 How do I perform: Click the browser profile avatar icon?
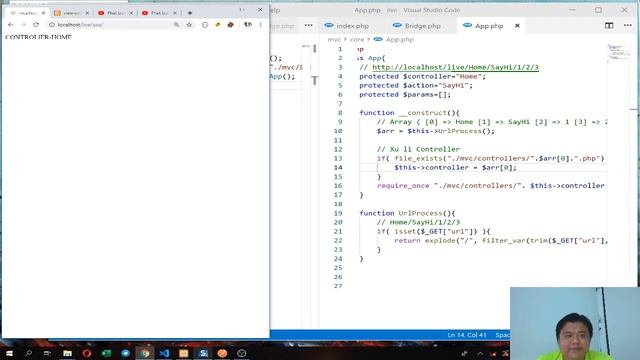(x=248, y=25)
